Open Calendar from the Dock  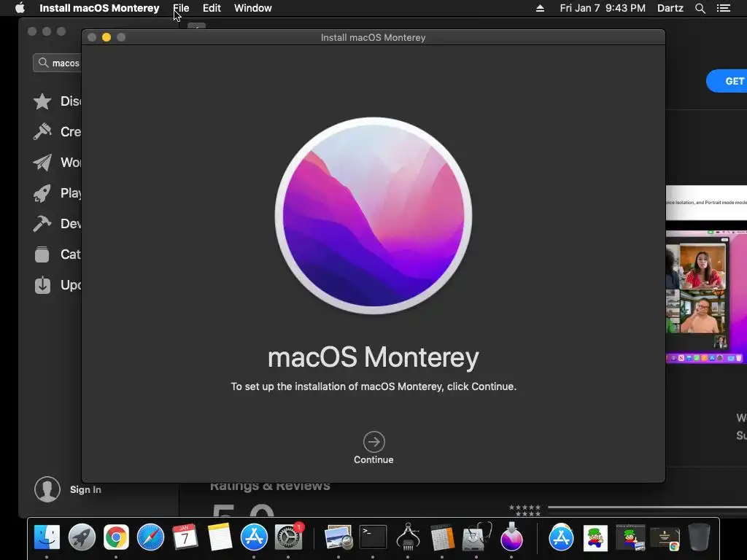(185, 537)
